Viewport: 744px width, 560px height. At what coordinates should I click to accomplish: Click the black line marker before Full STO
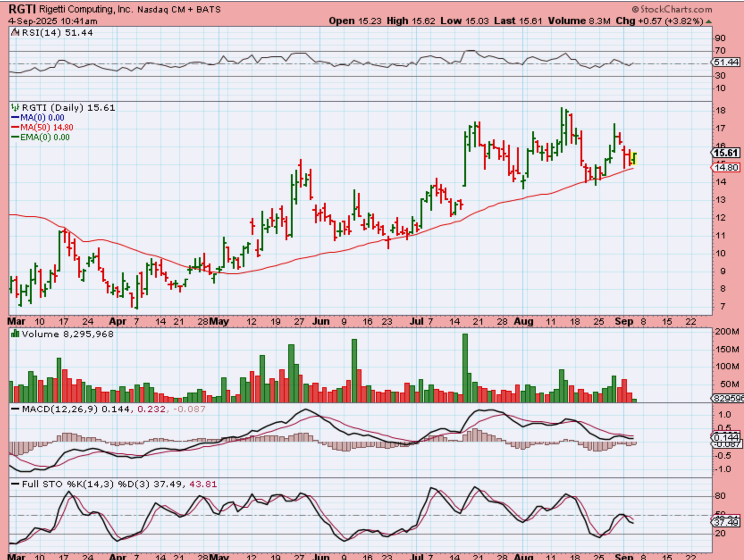(x=15, y=484)
